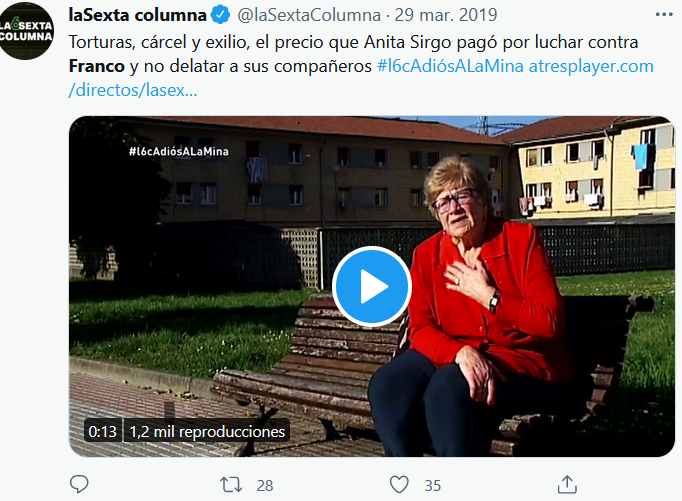This screenshot has width=682, height=501.
Task: Open the @laSextaColumna handle link
Action: click(309, 15)
